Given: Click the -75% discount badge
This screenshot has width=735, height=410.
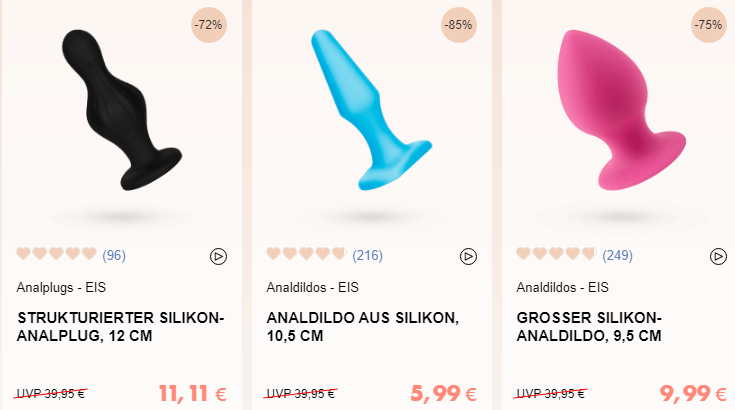Looking at the screenshot, I should 708,25.
